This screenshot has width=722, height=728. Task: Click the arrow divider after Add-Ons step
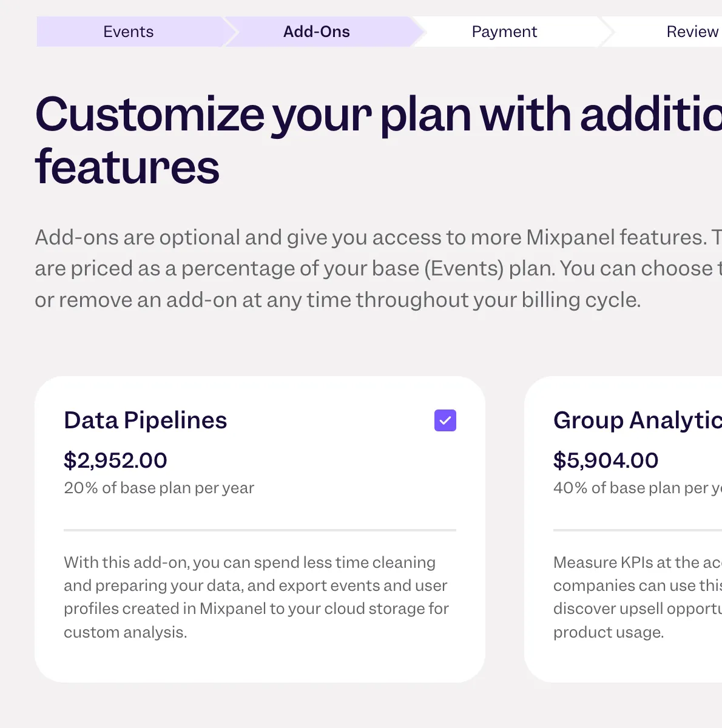click(x=417, y=32)
